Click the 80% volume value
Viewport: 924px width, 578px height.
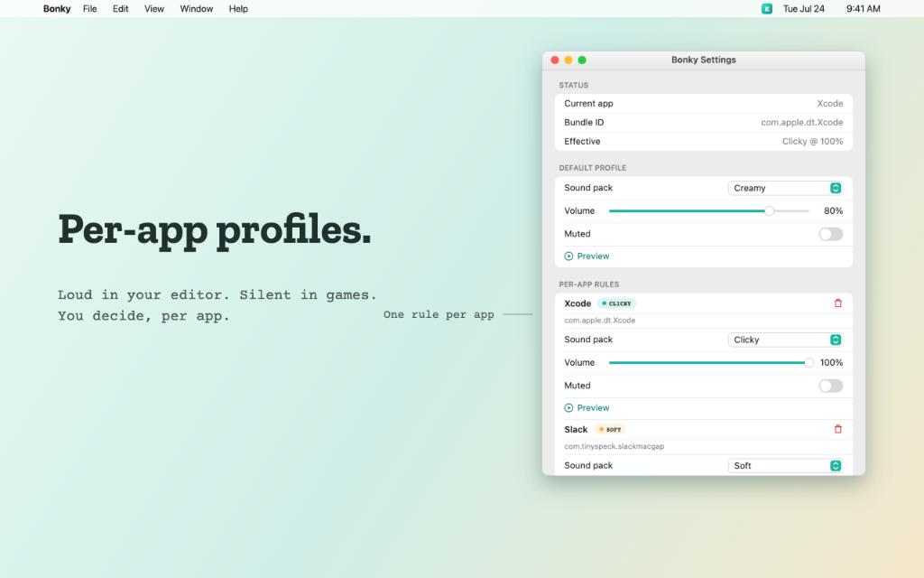pos(833,210)
